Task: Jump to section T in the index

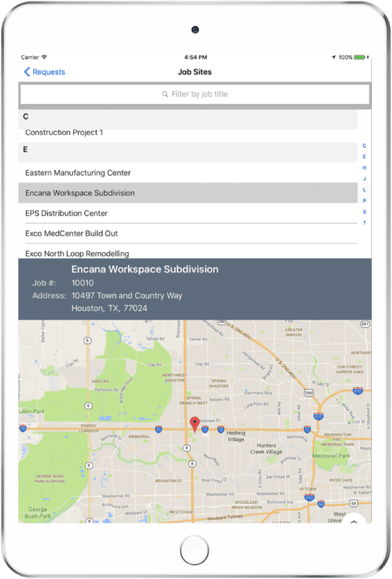Action: [x=365, y=223]
